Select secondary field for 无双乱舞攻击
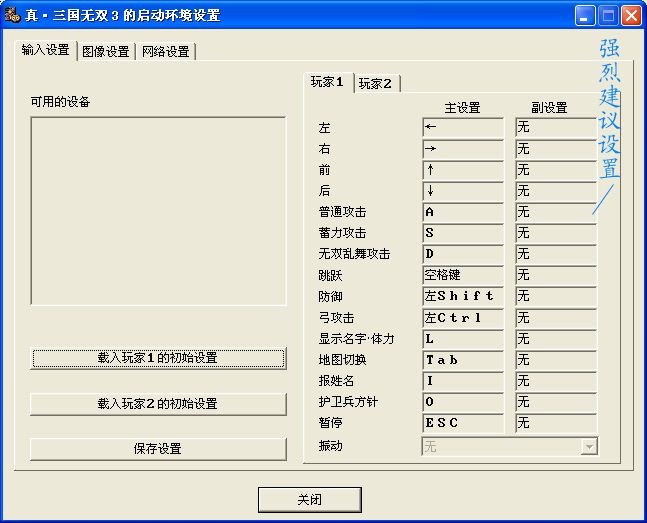 556,254
